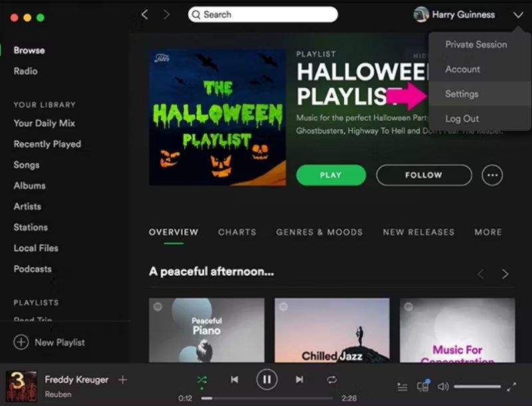Screen dimensions: 532x406
Task: Adjust the volume slider
Action: (x=477, y=387)
